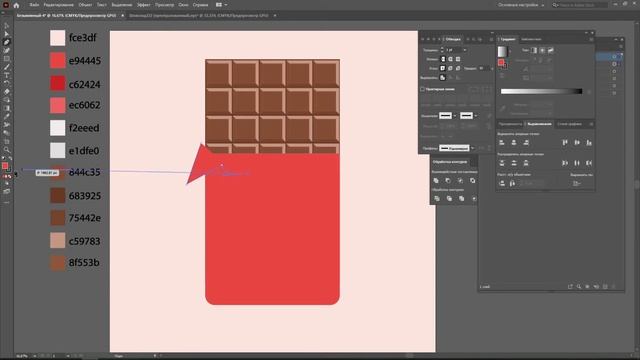Click the search field at top right
This screenshot has height=360, width=640.
point(580,5)
